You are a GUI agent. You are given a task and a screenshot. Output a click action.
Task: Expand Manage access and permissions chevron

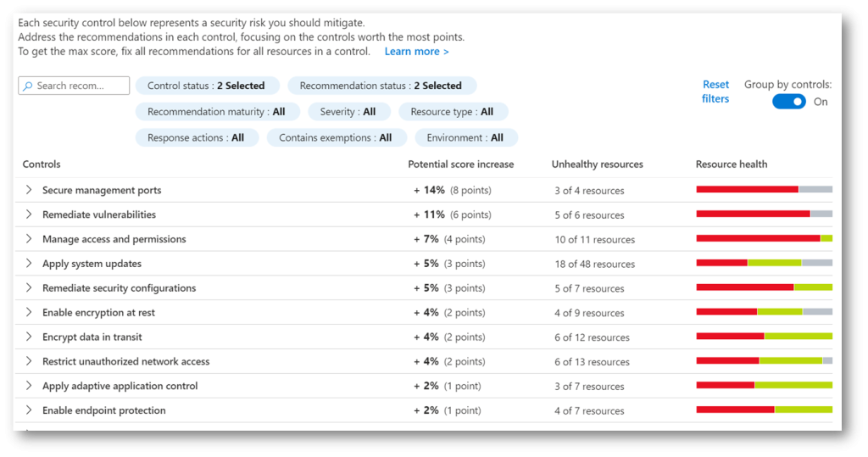[29, 239]
